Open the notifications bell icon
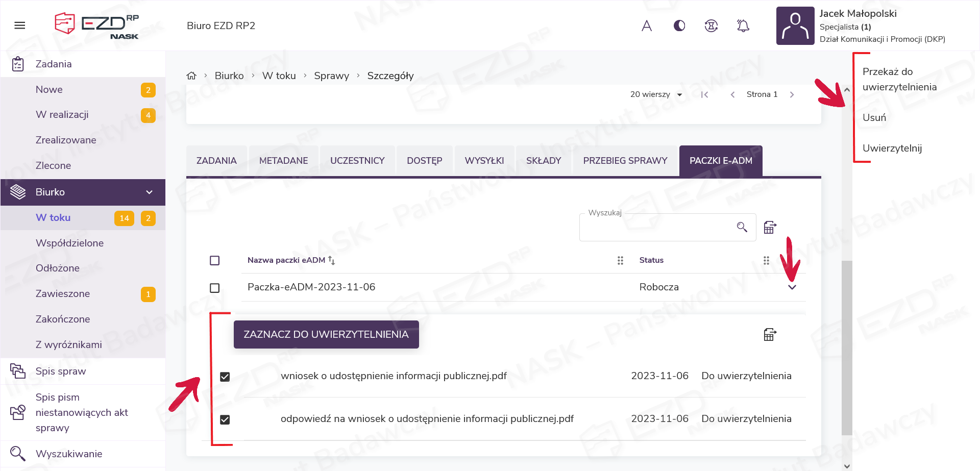980x471 pixels. pyautogui.click(x=743, y=26)
